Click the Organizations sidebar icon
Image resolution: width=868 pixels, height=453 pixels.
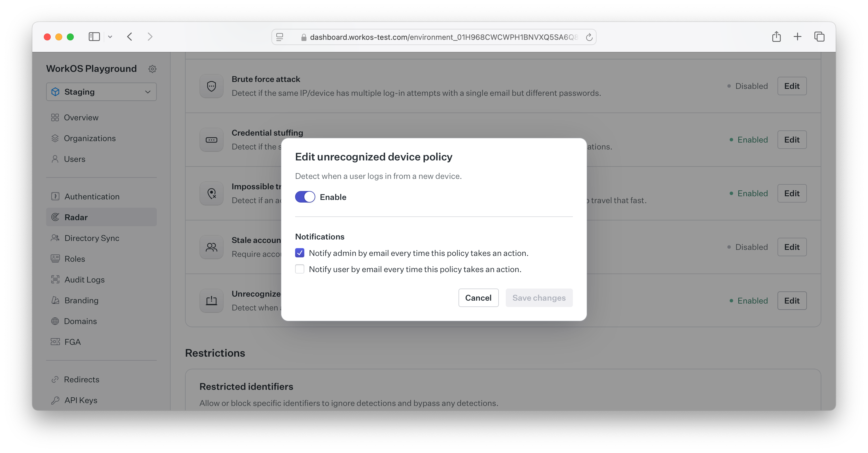pyautogui.click(x=55, y=138)
